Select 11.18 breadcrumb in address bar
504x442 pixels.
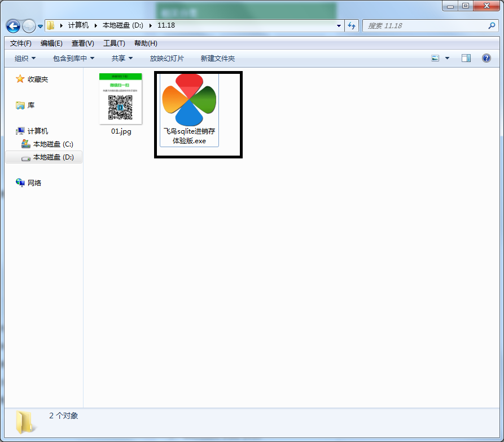(x=166, y=25)
